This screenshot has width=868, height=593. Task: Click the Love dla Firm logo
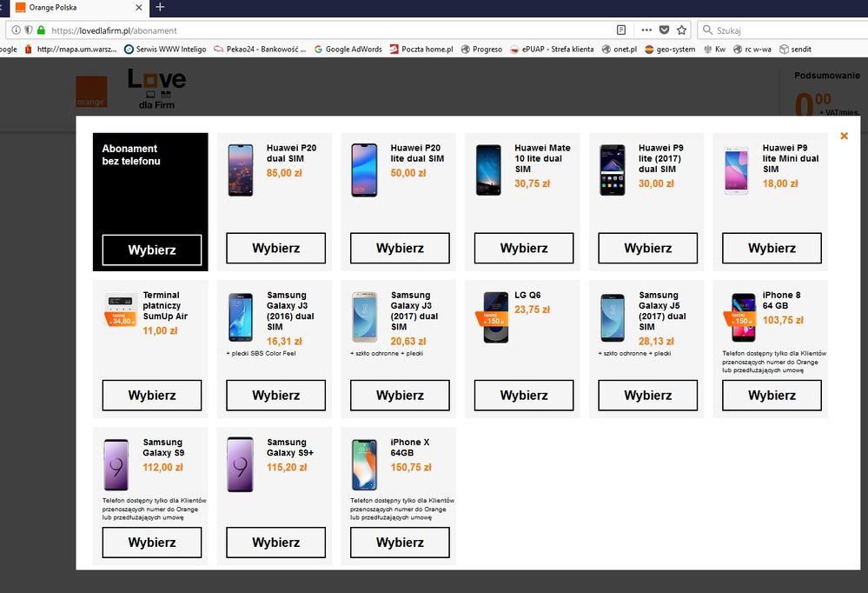click(x=156, y=89)
